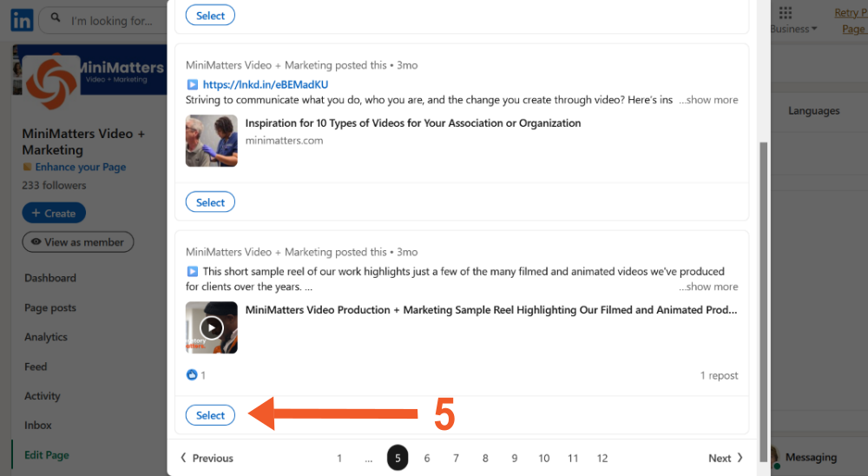Go to page 8 in pagination
The height and width of the screenshot is (476, 868).
tap(485, 459)
